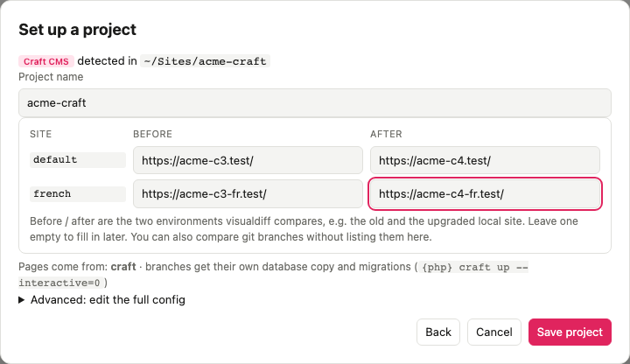
Task: Focus the french site After URL field
Action: click(x=485, y=193)
